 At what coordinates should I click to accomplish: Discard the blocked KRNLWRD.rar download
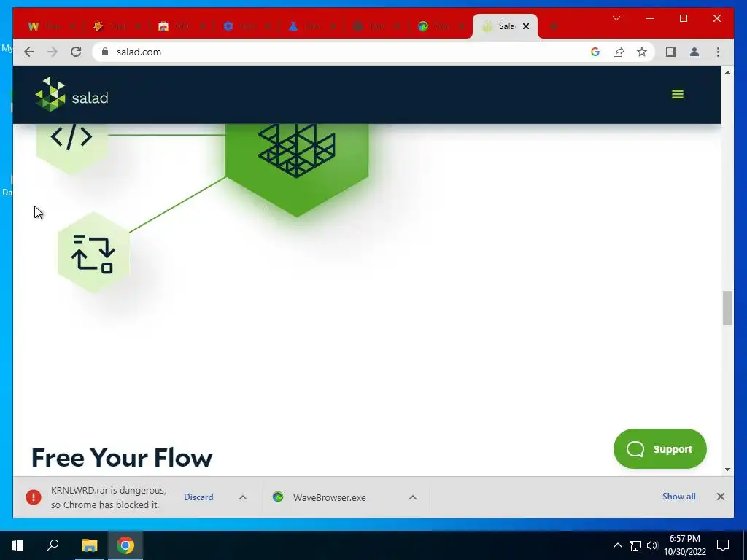198,497
